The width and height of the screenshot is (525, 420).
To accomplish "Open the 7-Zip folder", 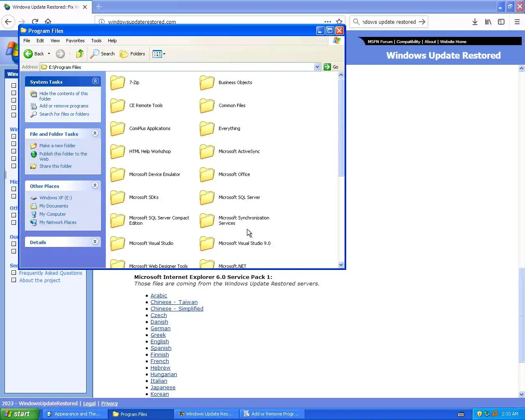I will point(125,82).
